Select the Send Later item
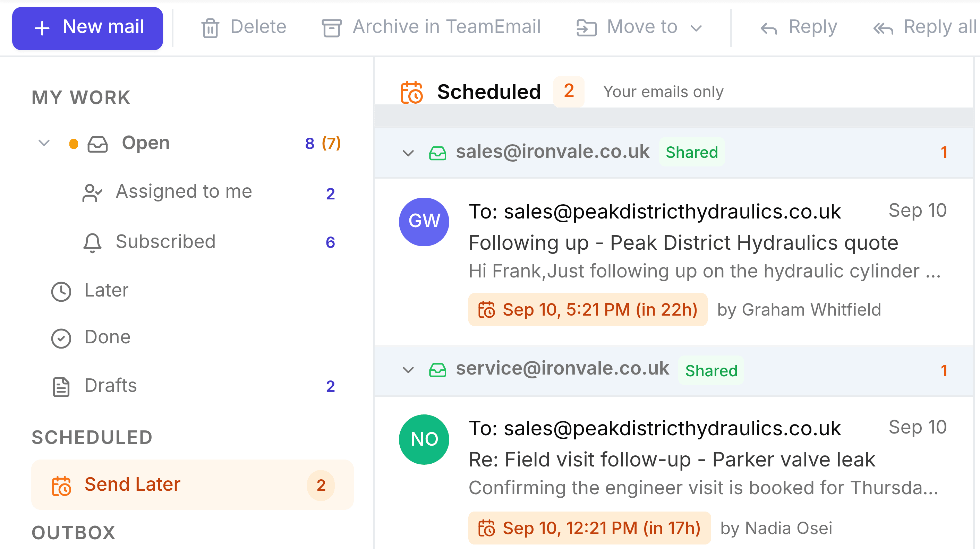The width and height of the screenshot is (980, 549). [x=193, y=485]
